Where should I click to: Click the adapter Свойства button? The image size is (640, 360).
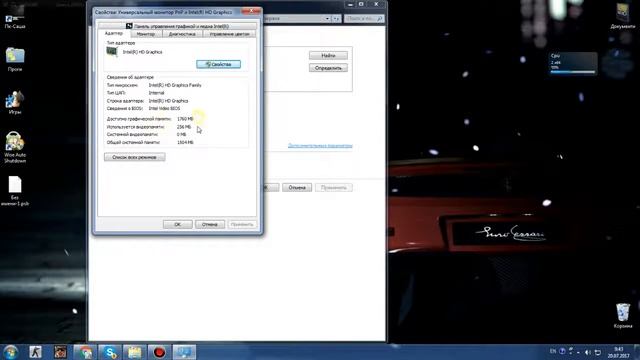coord(218,64)
